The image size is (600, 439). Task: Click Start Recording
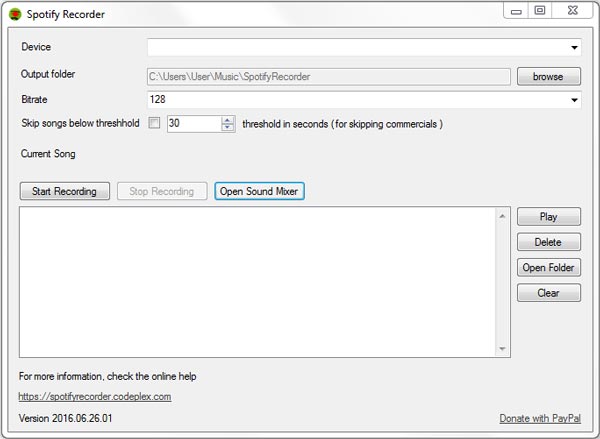click(x=65, y=191)
